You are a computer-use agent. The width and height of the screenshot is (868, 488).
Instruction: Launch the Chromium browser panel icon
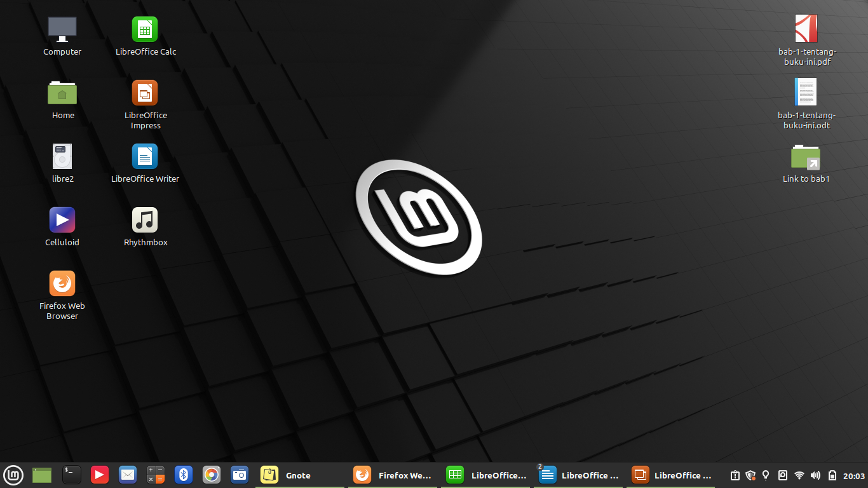coord(212,475)
